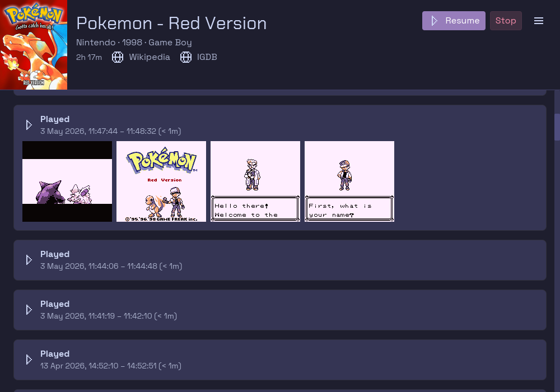This screenshot has width=560, height=392.
Task: Collapse the 11:47:44 played session header
Action: (280, 125)
